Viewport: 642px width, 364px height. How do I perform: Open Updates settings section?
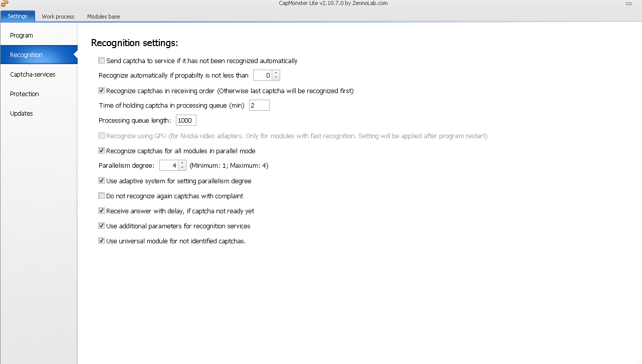(x=39, y=114)
